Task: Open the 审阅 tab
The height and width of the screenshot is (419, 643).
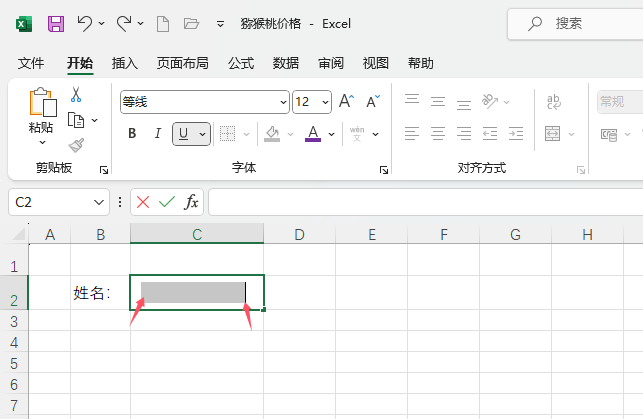Action: pyautogui.click(x=331, y=63)
